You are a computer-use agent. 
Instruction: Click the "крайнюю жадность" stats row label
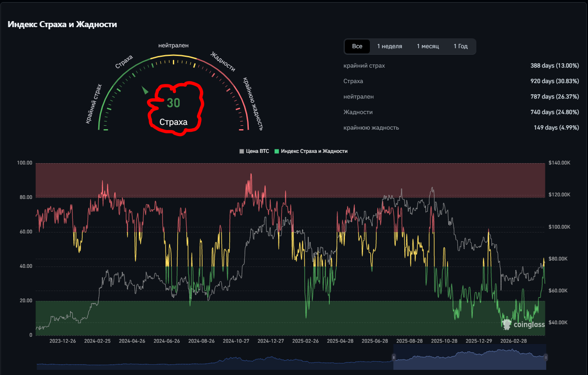pyautogui.click(x=371, y=128)
